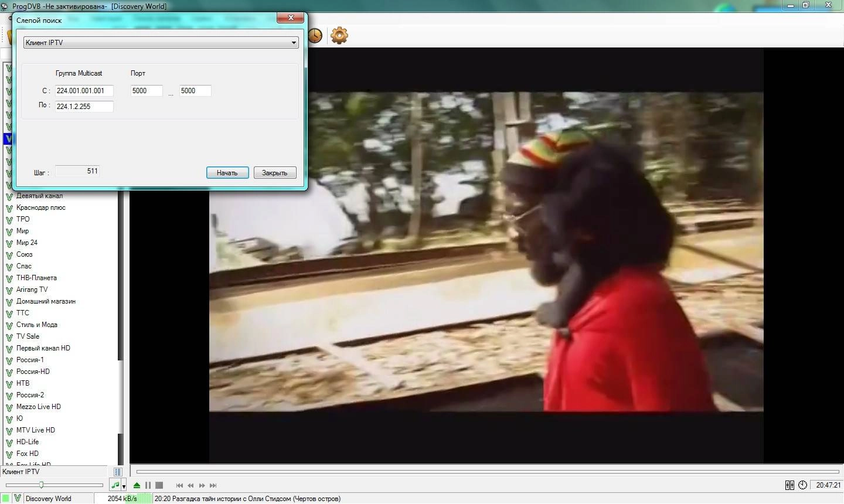Click the multicast end address field 224.1.2.255
The image size is (844, 504).
tap(84, 107)
